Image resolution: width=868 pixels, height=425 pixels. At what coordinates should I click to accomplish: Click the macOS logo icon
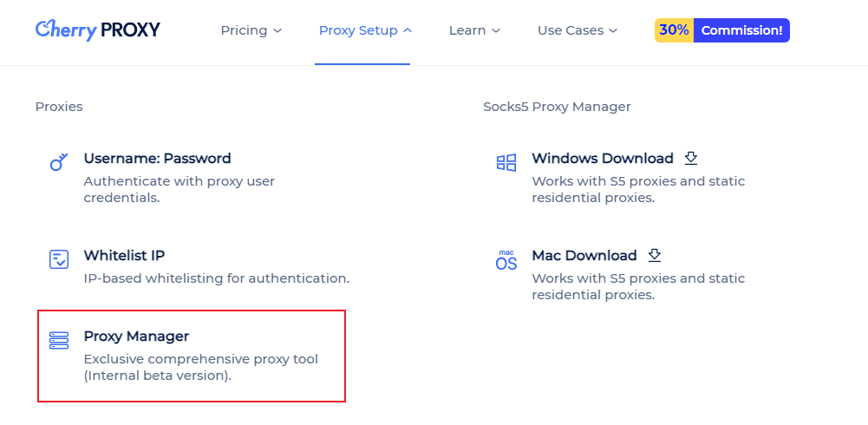pos(506,259)
